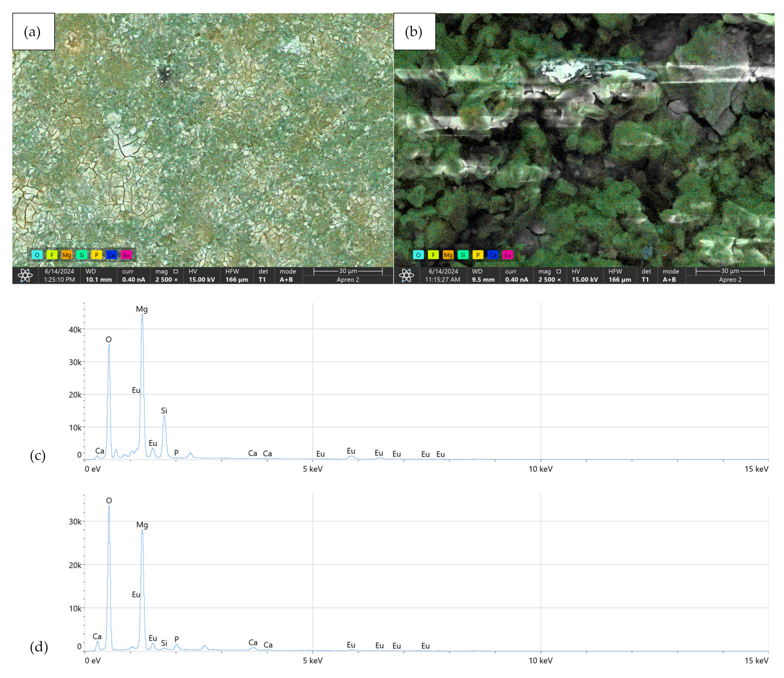Click the 10 keV axis tick in spectrum (c)
The height and width of the screenshot is (678, 784).
(x=540, y=469)
